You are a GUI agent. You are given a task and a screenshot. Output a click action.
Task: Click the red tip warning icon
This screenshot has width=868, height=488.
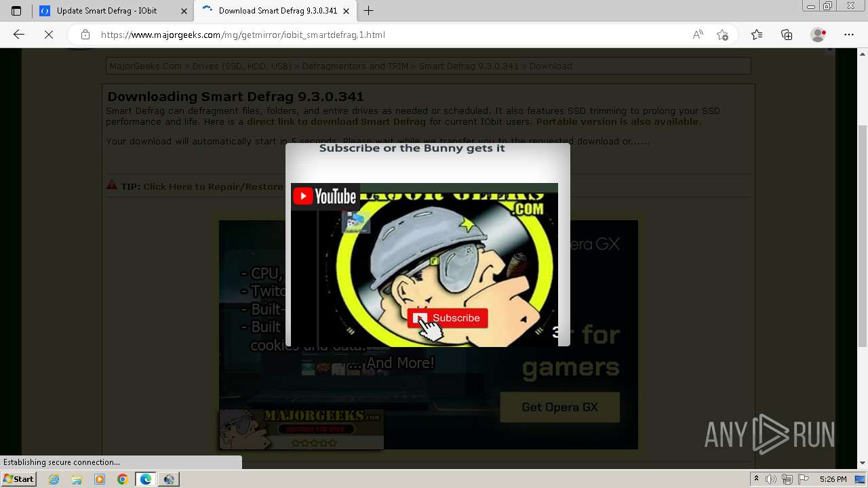[x=112, y=185]
